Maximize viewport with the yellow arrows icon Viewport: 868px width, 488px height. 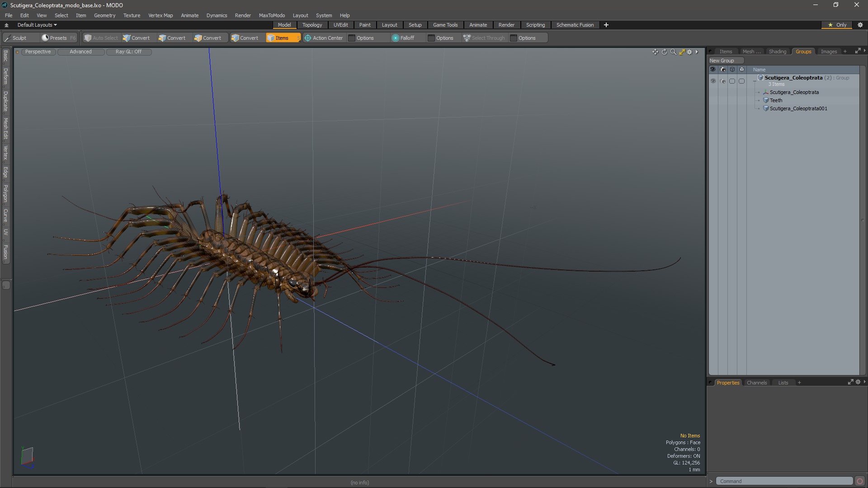point(682,52)
